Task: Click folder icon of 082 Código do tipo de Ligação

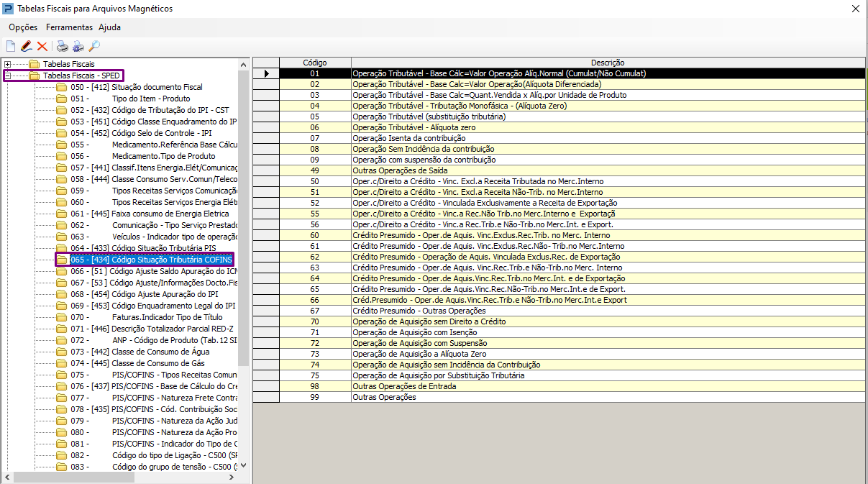Action: (62, 455)
